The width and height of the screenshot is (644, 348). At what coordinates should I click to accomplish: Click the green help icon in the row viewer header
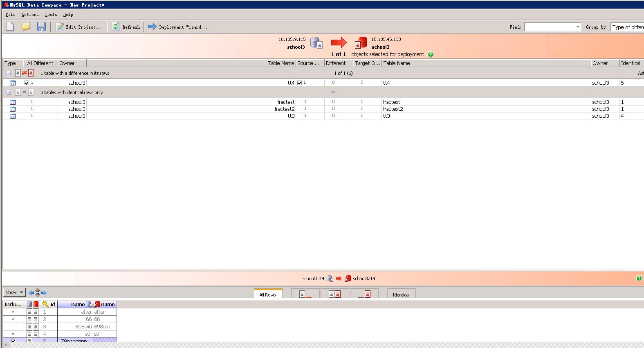639,278
